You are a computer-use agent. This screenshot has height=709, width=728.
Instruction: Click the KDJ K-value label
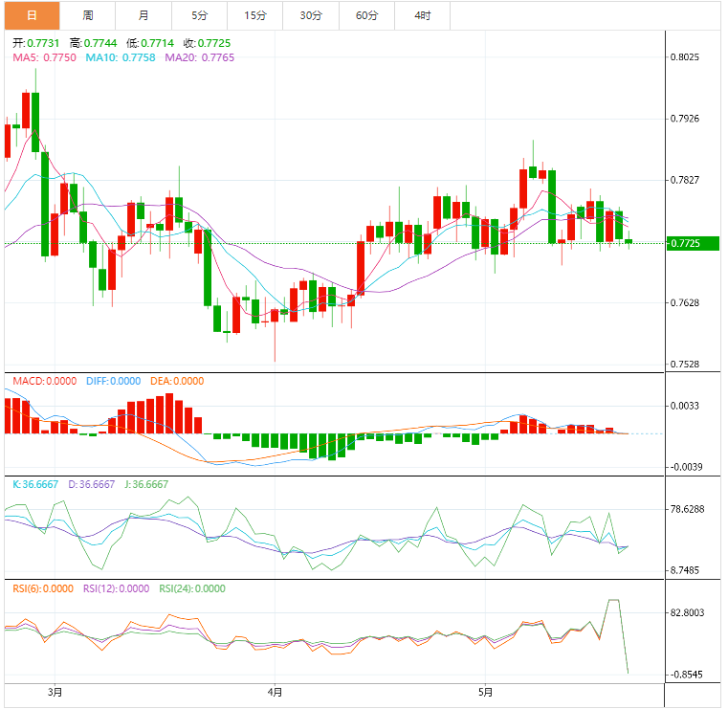point(33,484)
